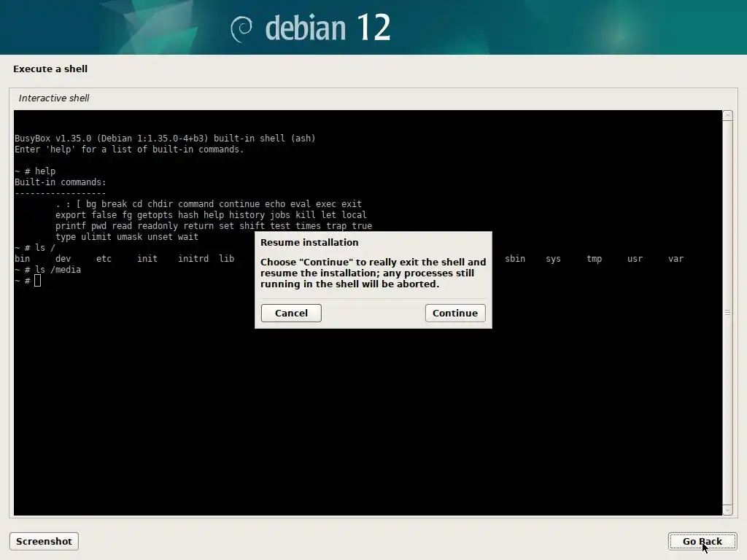This screenshot has height=560, width=747.
Task: Click the BusyBox version banner line
Action: pyautogui.click(x=165, y=138)
